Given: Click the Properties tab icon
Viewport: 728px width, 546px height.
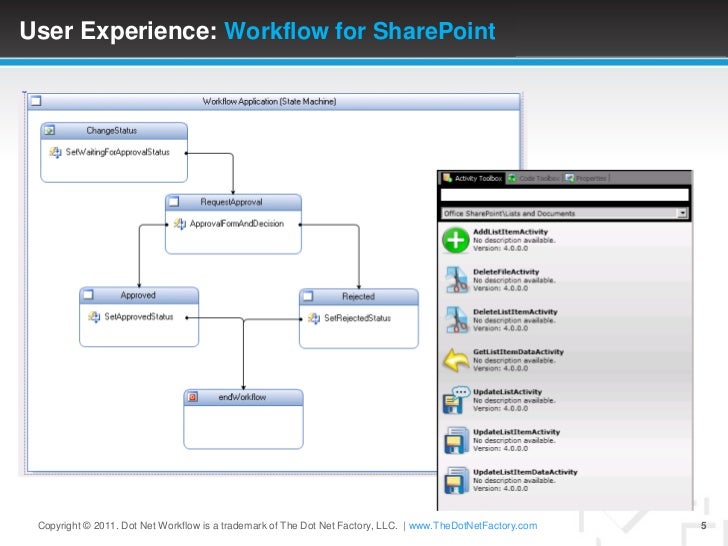Looking at the screenshot, I should click(570, 178).
